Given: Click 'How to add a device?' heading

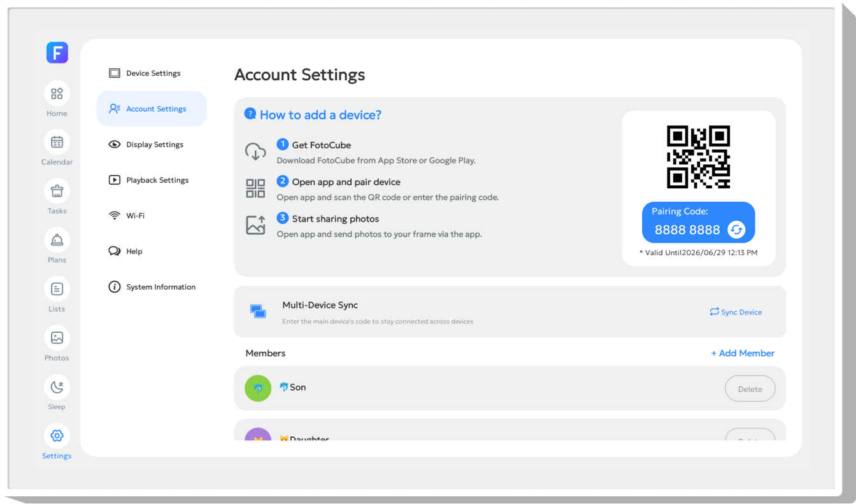Looking at the screenshot, I should click(x=320, y=115).
